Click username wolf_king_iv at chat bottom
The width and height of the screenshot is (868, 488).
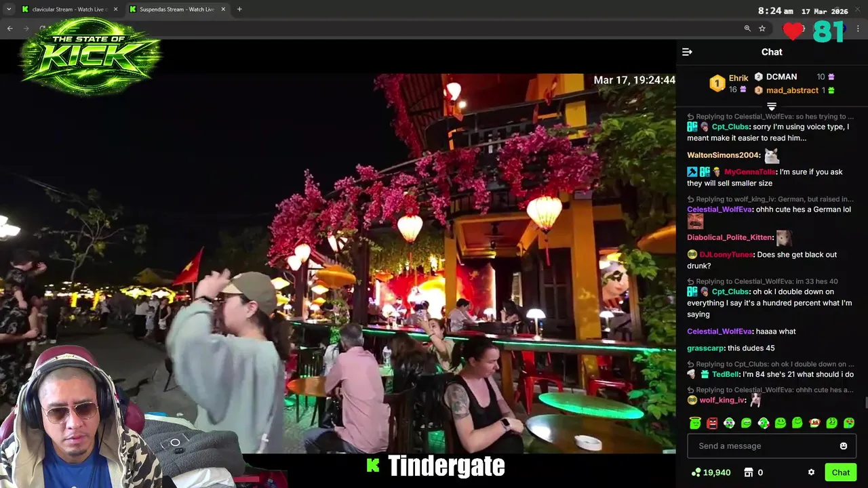coord(722,401)
